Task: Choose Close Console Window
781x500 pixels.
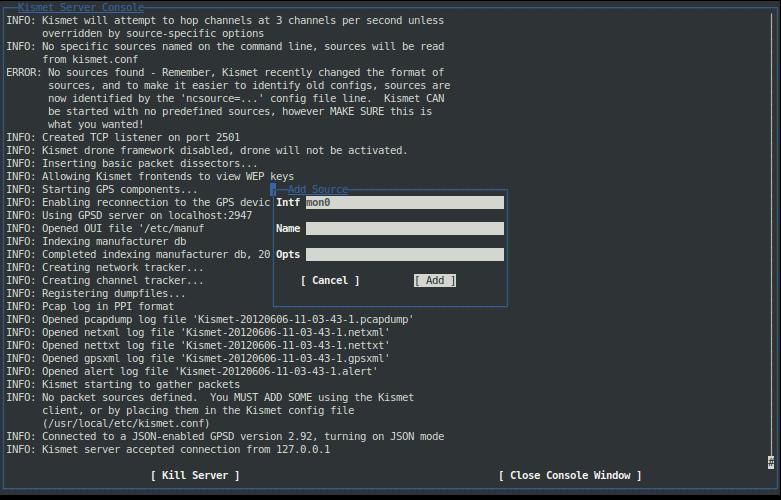Action: [570, 475]
